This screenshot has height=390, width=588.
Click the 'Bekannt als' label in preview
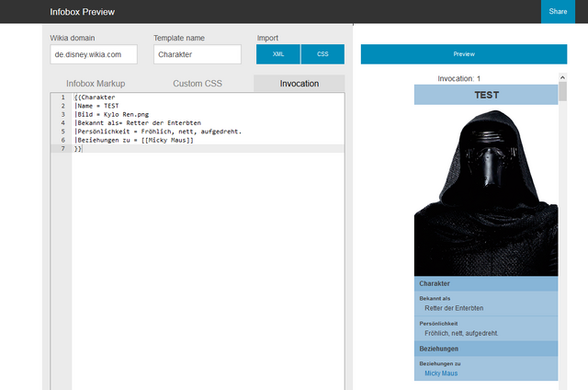[x=435, y=298]
